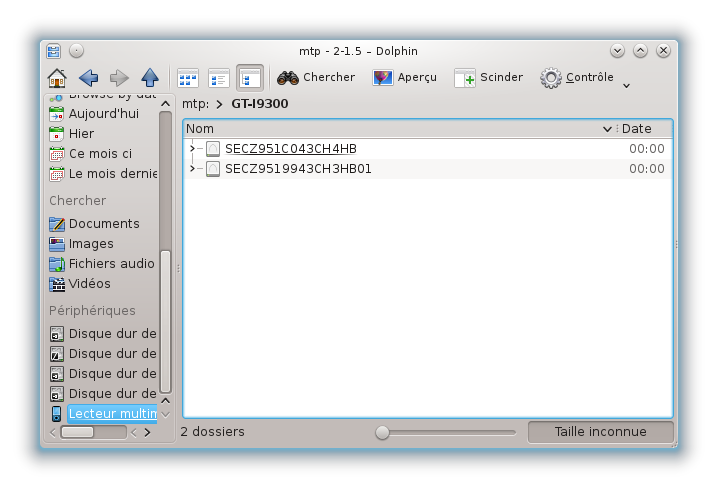Click the zoom slider handle
Screen dimensions: 718x488
[x=382, y=433]
